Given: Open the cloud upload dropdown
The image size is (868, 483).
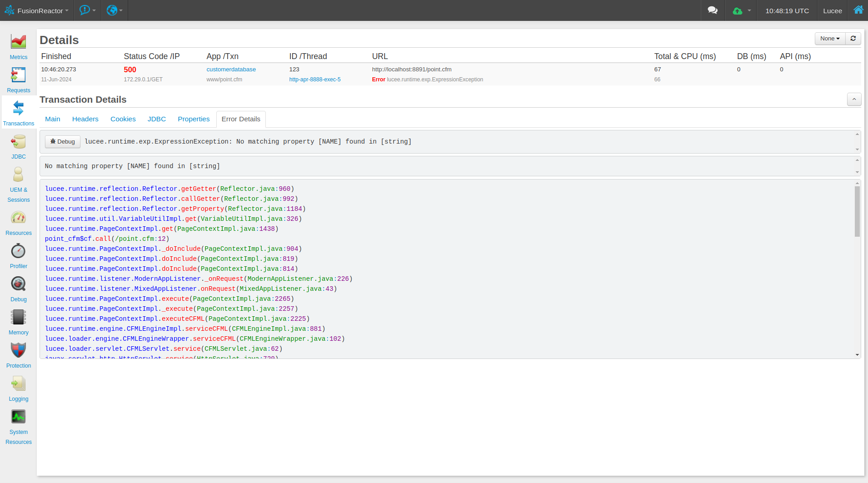Looking at the screenshot, I should tap(741, 10).
